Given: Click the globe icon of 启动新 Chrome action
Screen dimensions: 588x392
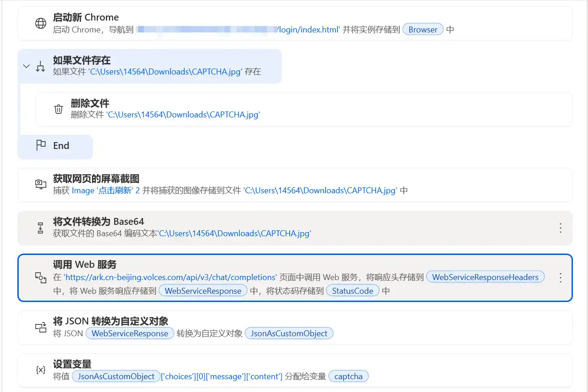Looking at the screenshot, I should coord(41,23).
